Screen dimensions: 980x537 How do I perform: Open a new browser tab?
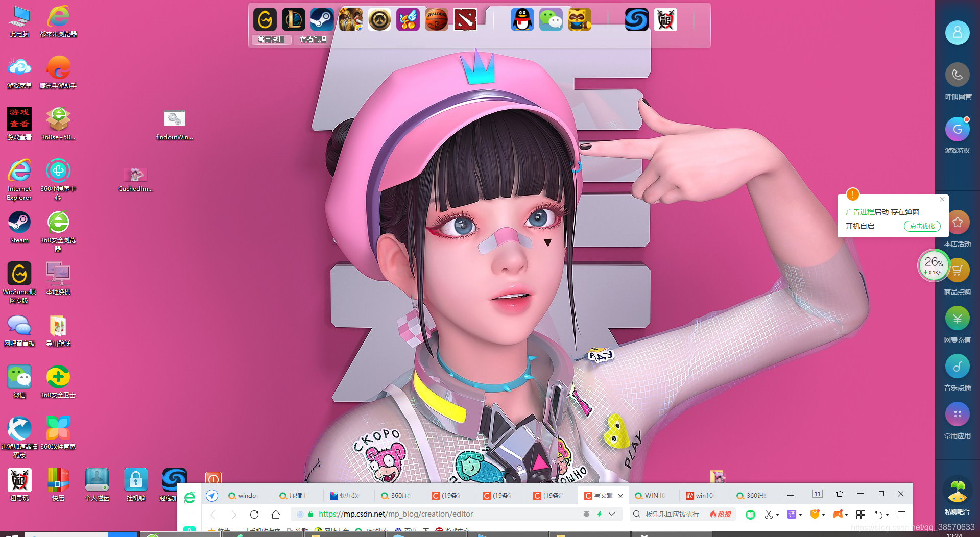pos(791,495)
